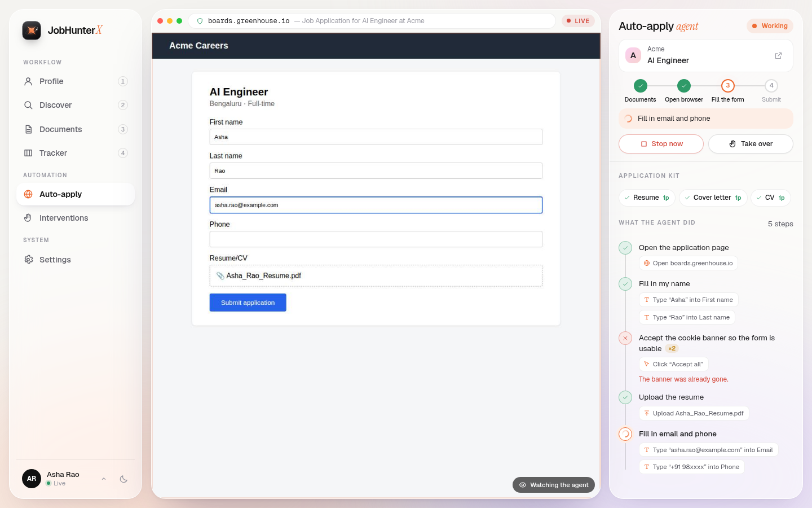Click the Type "+91 98xxxx" into Phone chip
Viewport: 812px width, 508px height.
tap(691, 467)
